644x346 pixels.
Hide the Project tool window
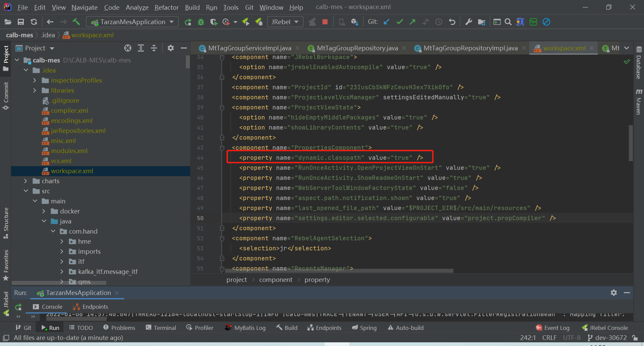(x=183, y=48)
